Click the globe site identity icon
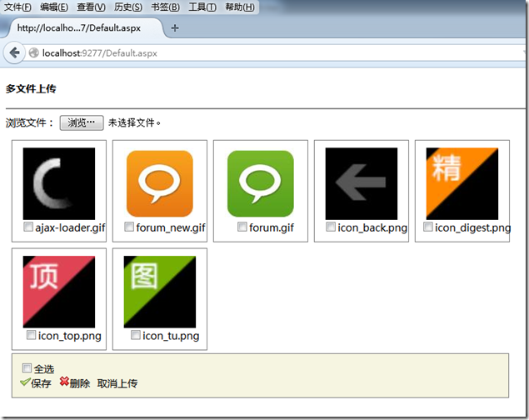The image size is (529, 420). 33,53
